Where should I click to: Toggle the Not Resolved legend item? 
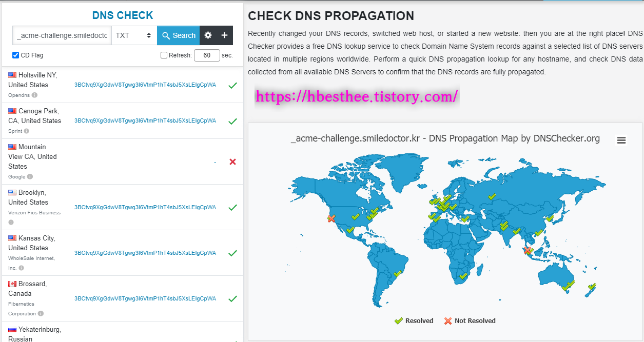click(470, 321)
